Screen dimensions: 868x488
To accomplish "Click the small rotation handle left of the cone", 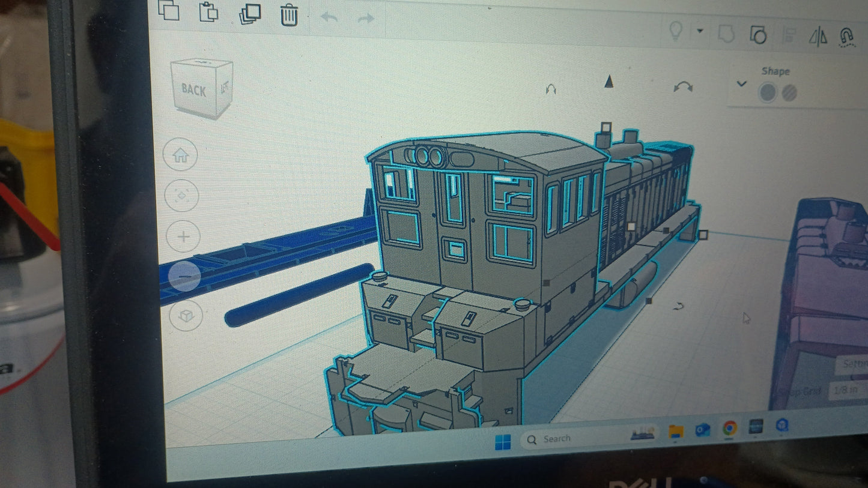I will click(x=551, y=89).
